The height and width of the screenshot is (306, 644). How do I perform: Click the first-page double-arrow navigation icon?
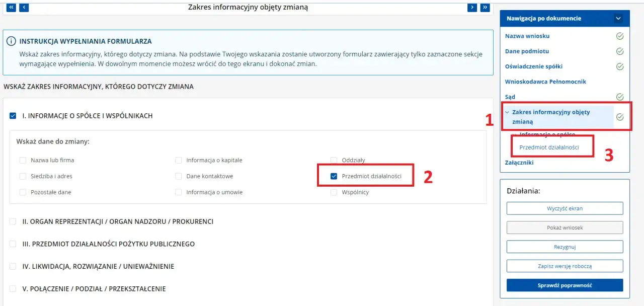[x=11, y=7]
